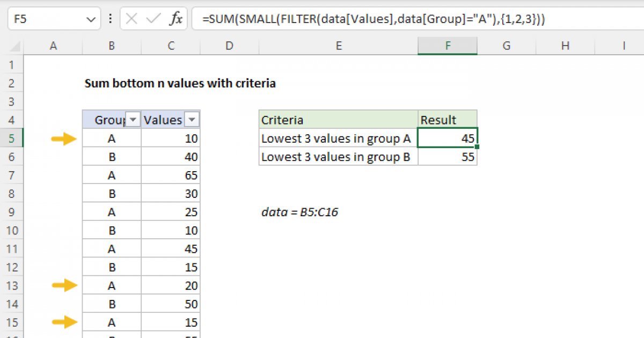Open the filter dropdown on the Values header

tap(192, 120)
